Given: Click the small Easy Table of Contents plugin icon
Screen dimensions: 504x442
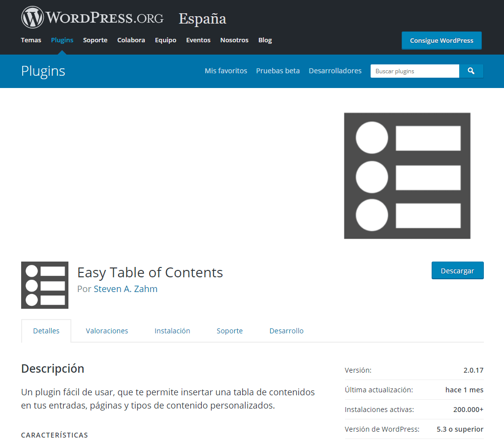Looking at the screenshot, I should pos(45,285).
